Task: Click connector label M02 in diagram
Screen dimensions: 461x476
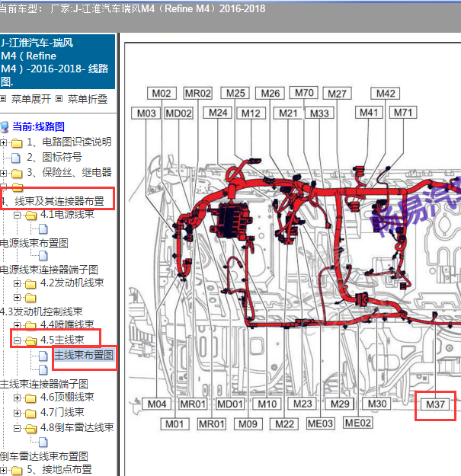Action: click(162, 93)
